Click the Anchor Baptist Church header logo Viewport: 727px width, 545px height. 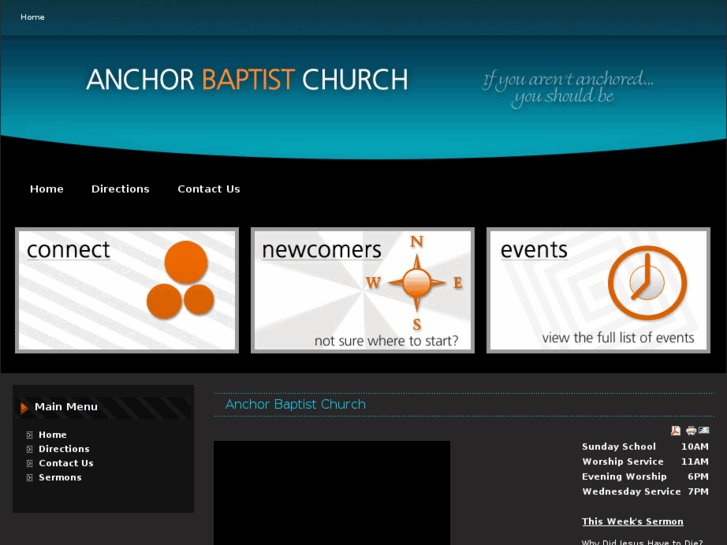click(x=247, y=79)
